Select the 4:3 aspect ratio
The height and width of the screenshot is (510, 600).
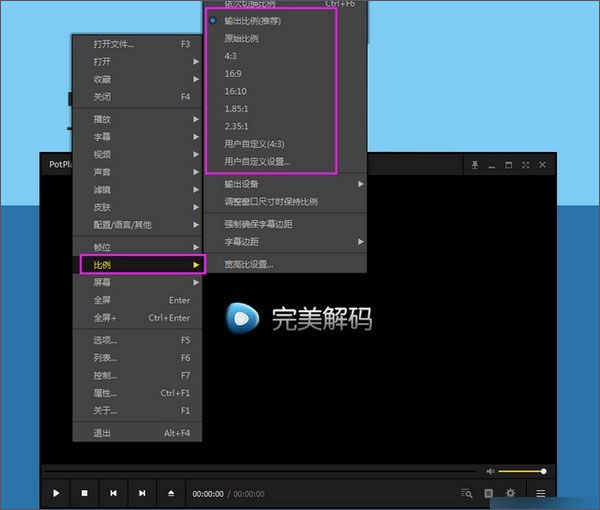pos(232,56)
